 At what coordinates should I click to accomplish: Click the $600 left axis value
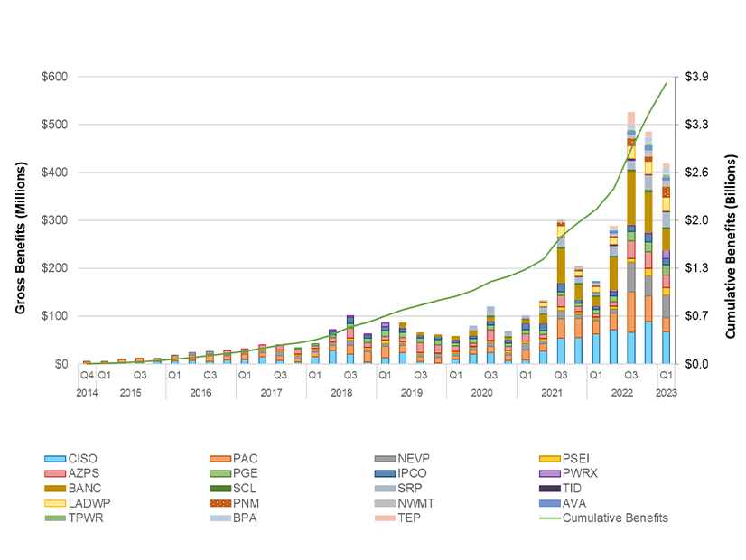click(x=52, y=77)
